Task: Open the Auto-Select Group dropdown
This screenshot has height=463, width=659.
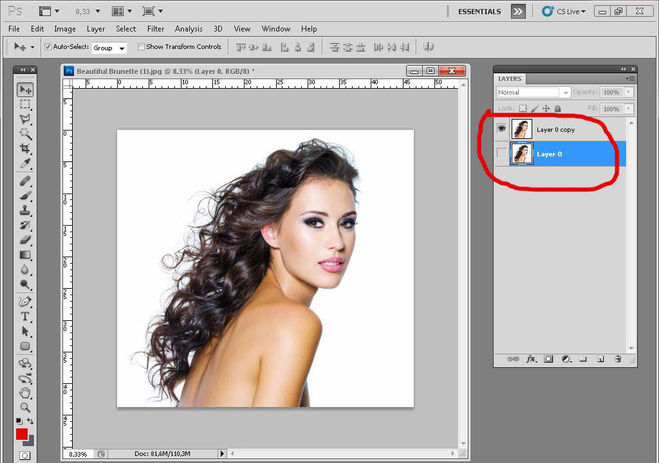Action: click(x=109, y=47)
